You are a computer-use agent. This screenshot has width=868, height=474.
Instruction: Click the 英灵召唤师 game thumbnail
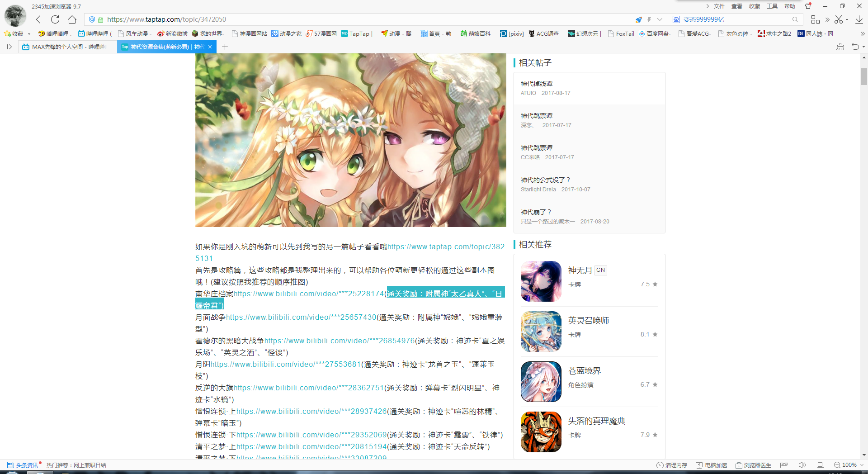[541, 332]
